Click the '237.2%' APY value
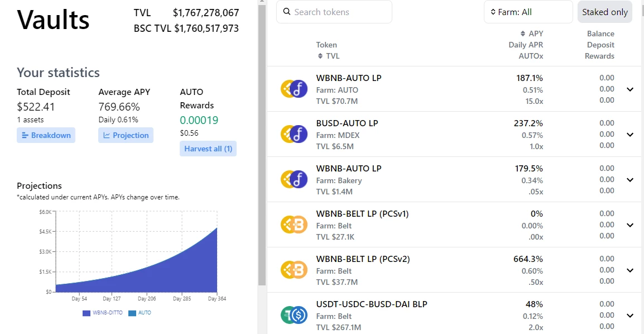 [528, 123]
